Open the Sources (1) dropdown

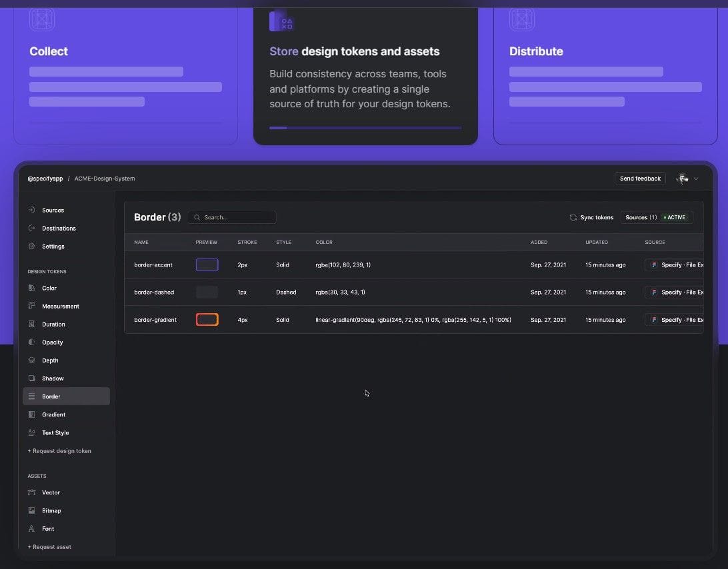click(640, 217)
